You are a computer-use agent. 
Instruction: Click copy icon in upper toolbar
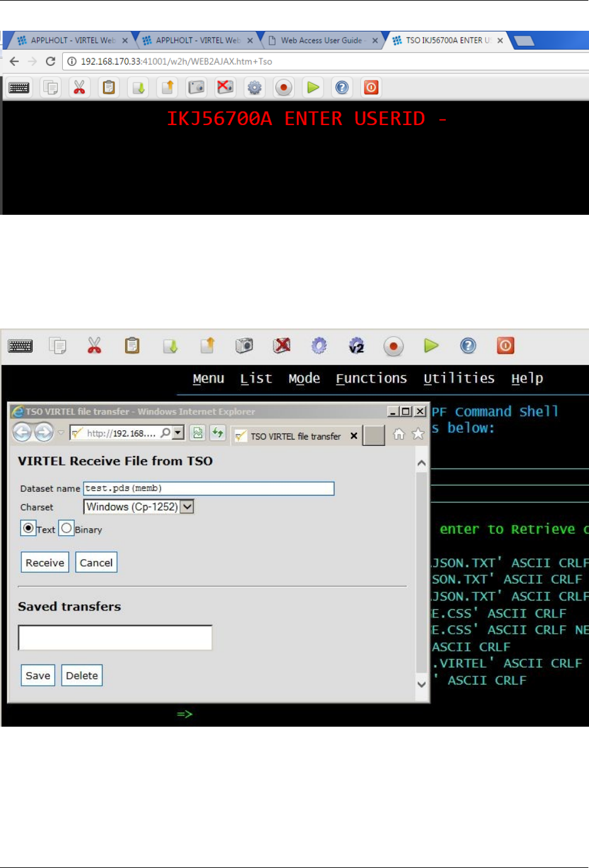point(50,88)
